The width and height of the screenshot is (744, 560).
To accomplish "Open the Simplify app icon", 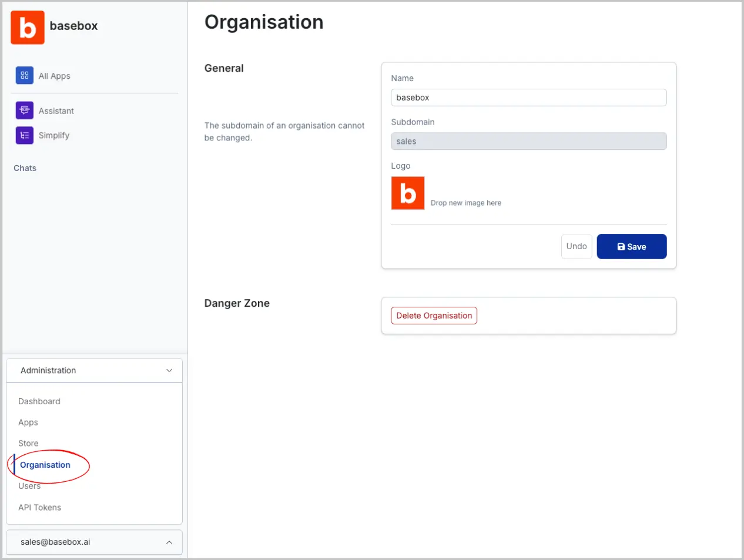I will (x=24, y=135).
